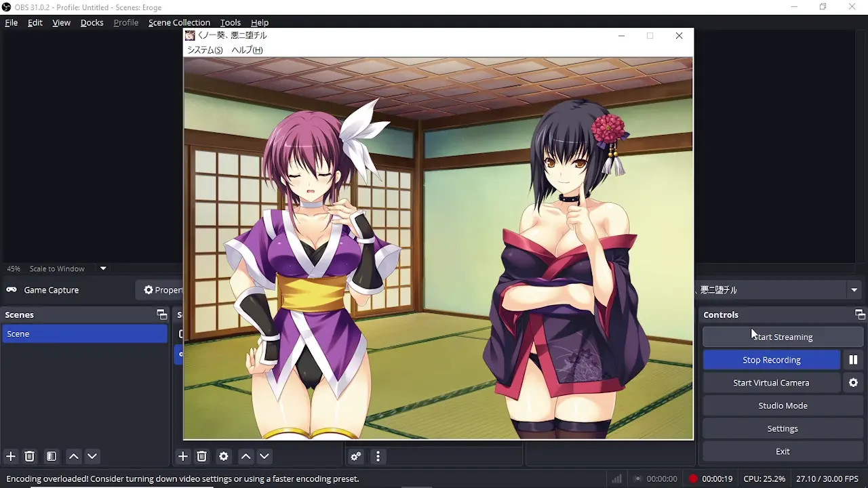Click the Encoding overloaded status message
The width and height of the screenshot is (868, 488).
(x=182, y=479)
